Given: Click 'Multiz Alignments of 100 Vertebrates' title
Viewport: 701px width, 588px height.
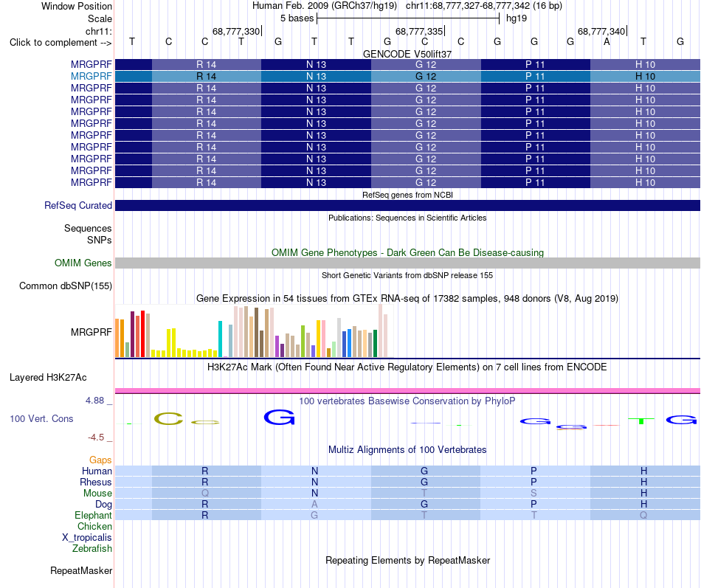Looking at the screenshot, I should coord(407,450).
